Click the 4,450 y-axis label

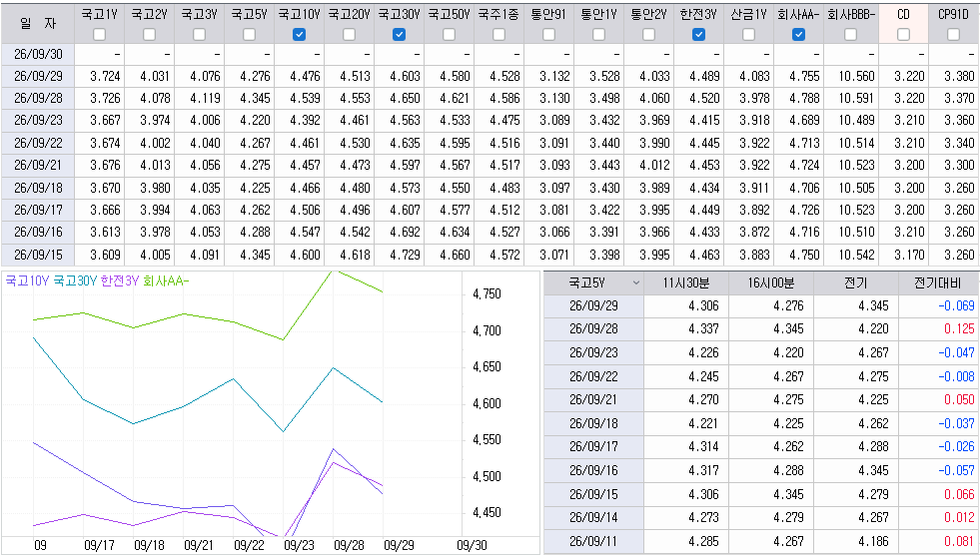coord(487,513)
